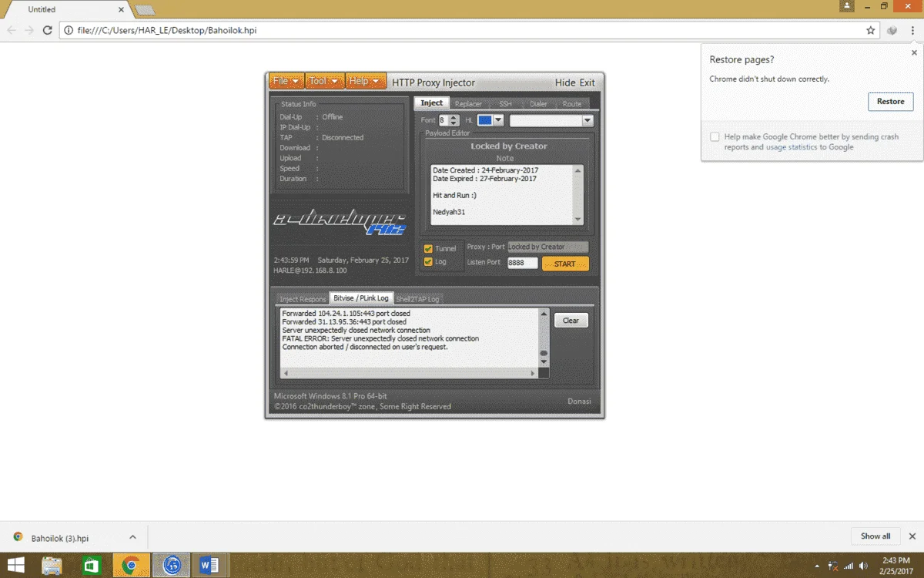Open Word from the taskbar
The height and width of the screenshot is (578, 924).
(209, 566)
